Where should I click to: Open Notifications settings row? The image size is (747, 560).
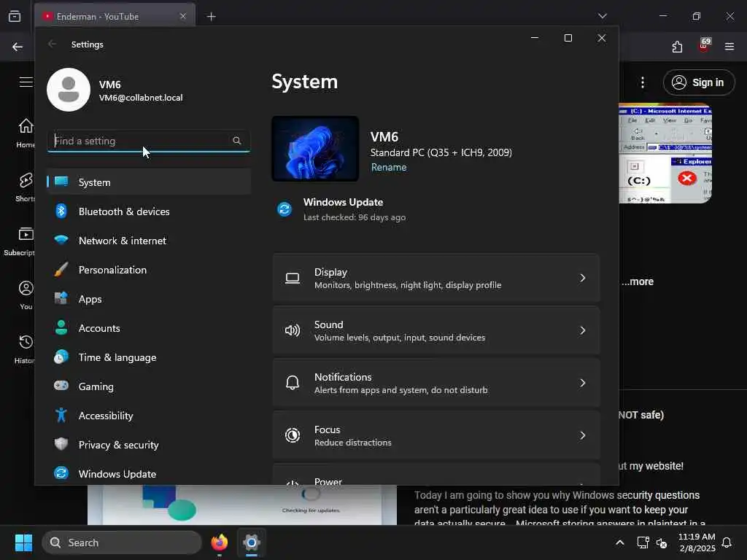click(436, 383)
